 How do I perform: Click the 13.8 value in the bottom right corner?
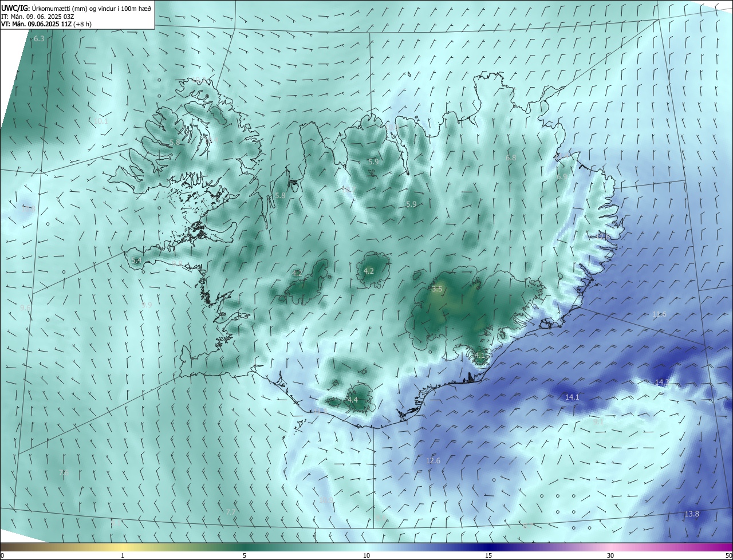[x=692, y=514]
